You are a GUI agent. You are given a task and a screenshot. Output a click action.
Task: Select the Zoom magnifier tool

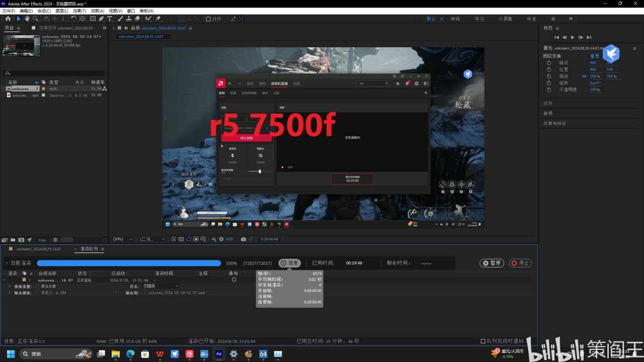35,19
